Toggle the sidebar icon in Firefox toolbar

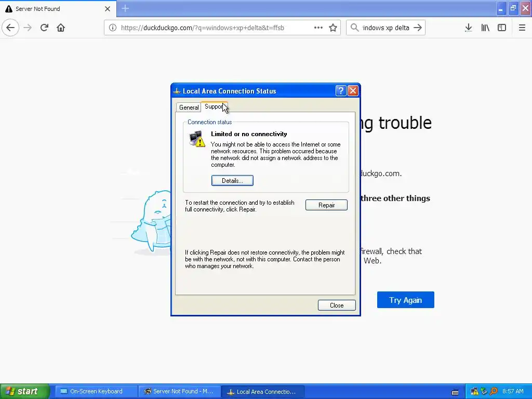pos(502,28)
